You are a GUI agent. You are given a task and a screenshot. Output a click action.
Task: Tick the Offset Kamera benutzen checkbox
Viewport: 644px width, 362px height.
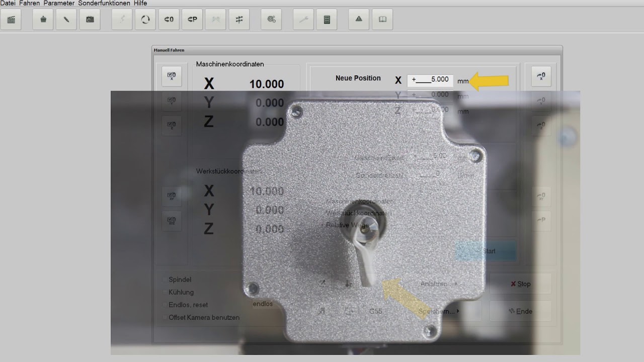pos(165,317)
